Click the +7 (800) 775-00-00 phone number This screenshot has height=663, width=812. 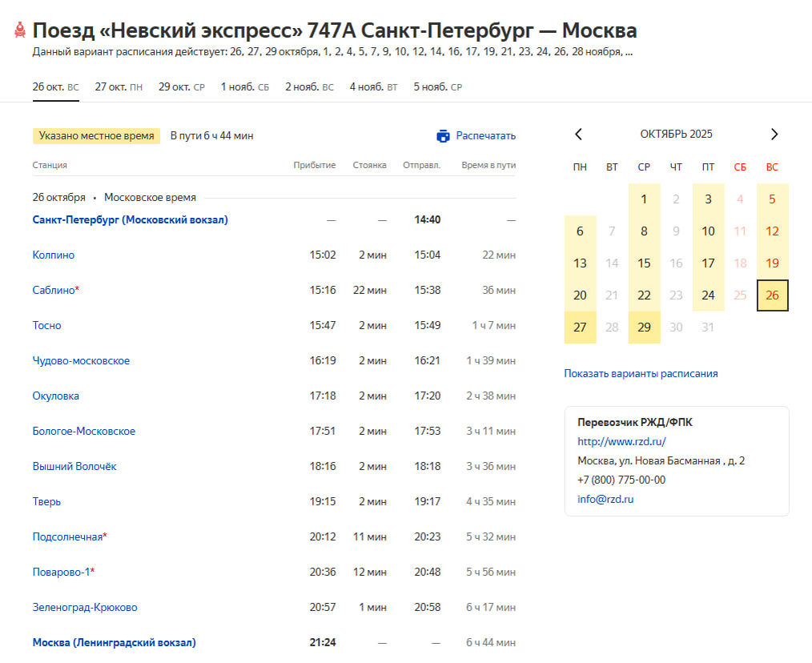[x=621, y=480]
